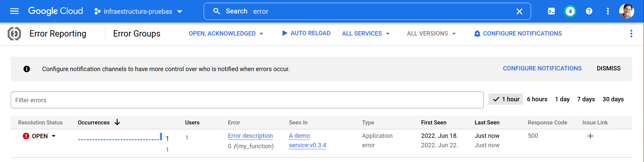
Task: Clear the search box with X
Action: pyautogui.click(x=519, y=11)
